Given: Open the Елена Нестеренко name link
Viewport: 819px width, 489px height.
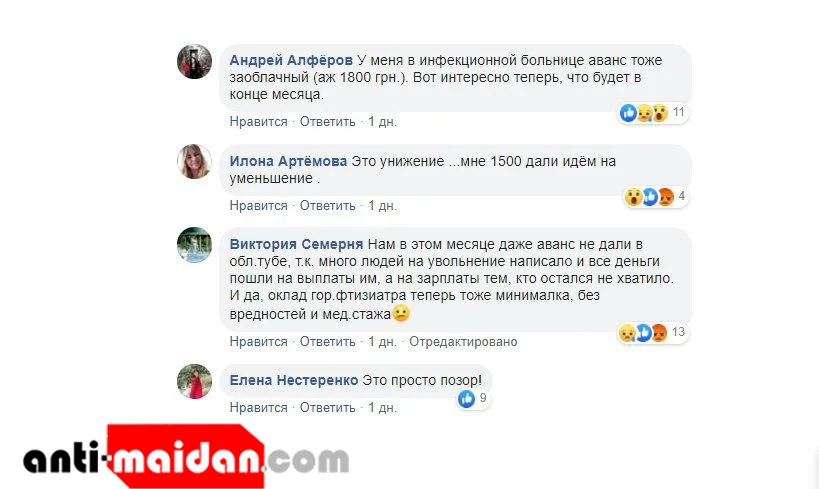Looking at the screenshot, I should [294, 380].
